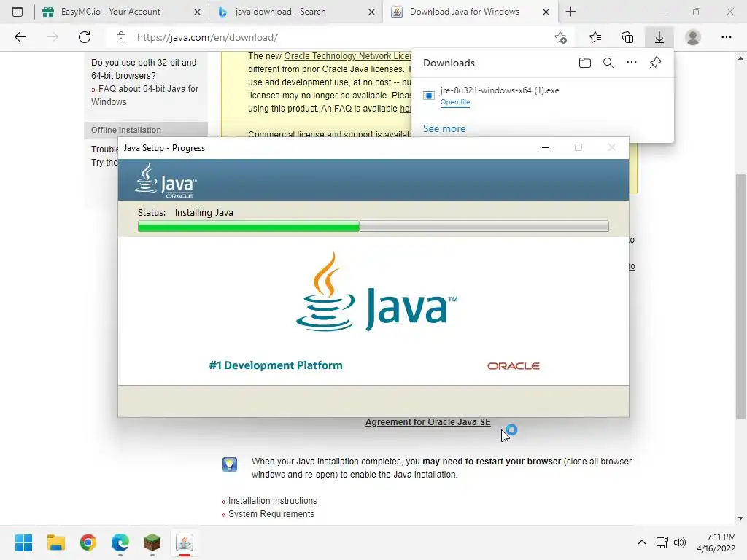Image resolution: width=747 pixels, height=560 pixels.
Task: Click the lightbulb tip icon
Action: pos(230,464)
